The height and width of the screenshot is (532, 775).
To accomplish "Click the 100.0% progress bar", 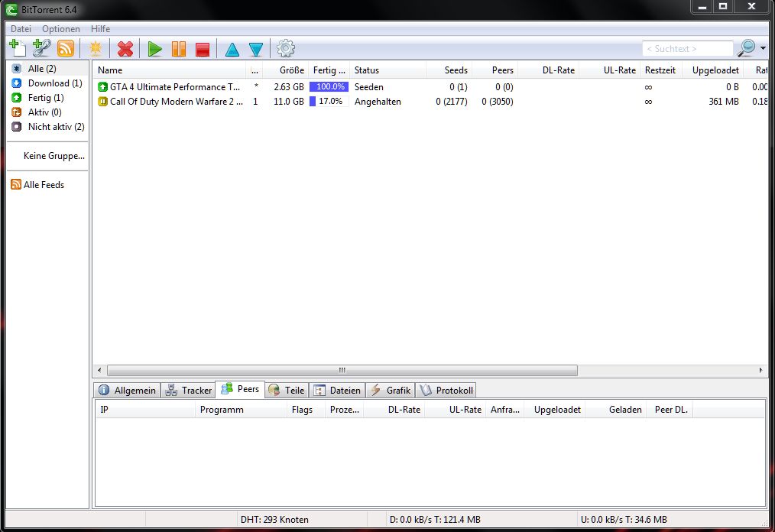I will click(329, 87).
